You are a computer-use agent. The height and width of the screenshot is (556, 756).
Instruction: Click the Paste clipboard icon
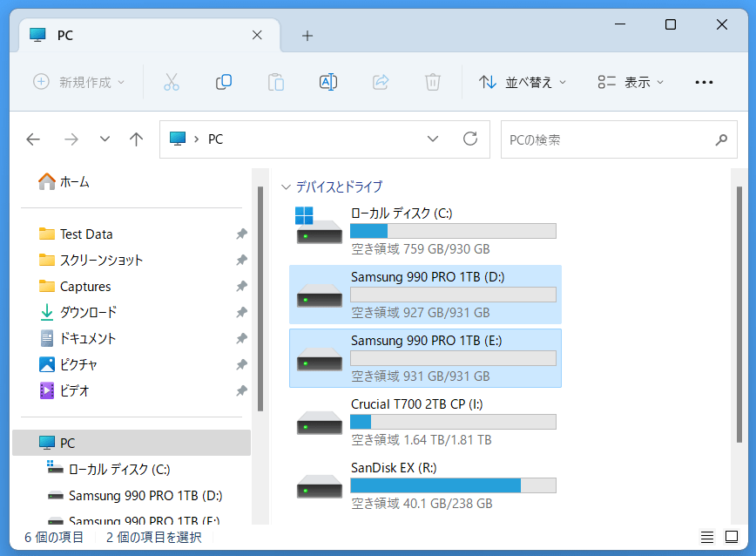(276, 82)
